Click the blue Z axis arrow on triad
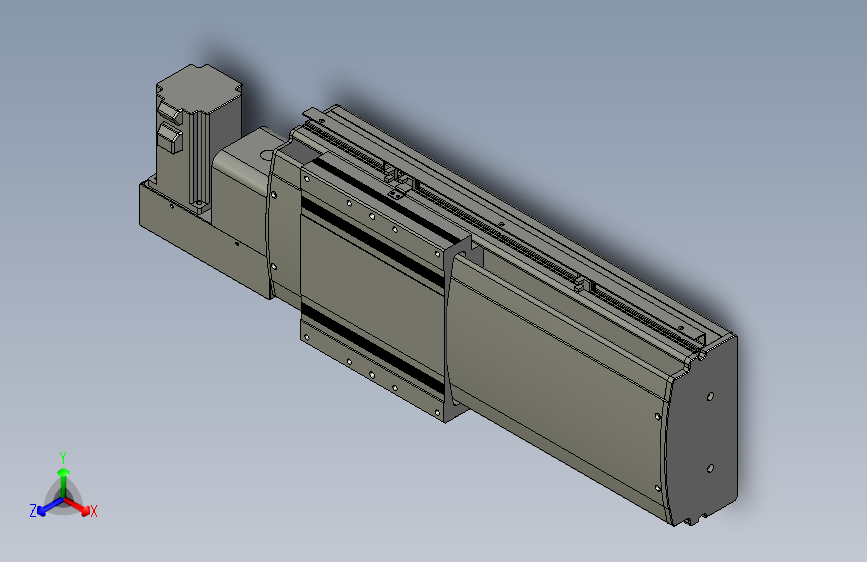 pos(49,507)
